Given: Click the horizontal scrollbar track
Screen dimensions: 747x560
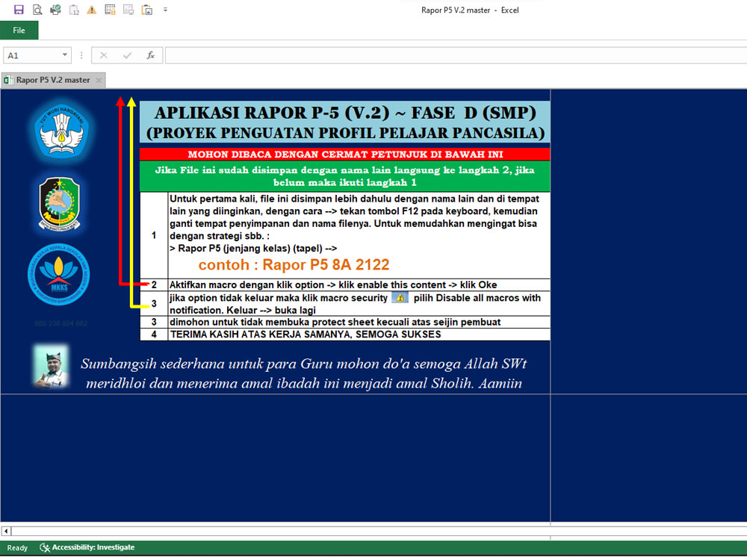Looking at the screenshot, I should coord(379,530).
